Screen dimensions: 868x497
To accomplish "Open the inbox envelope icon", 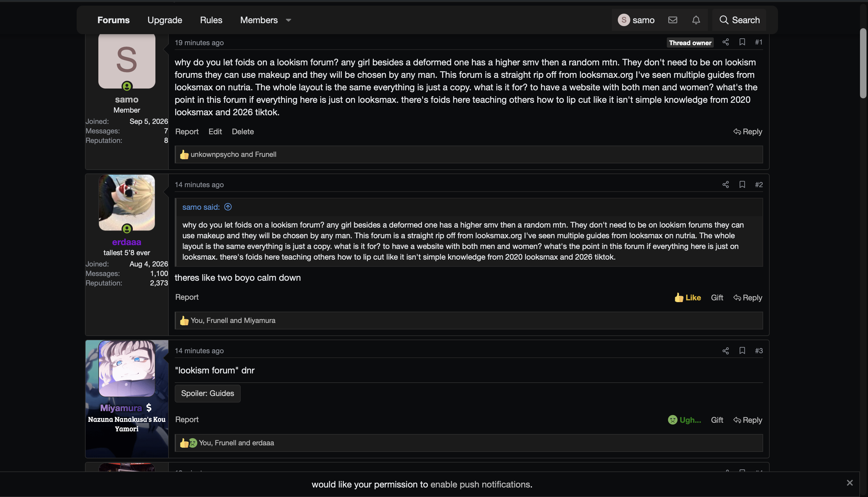I will pos(672,20).
